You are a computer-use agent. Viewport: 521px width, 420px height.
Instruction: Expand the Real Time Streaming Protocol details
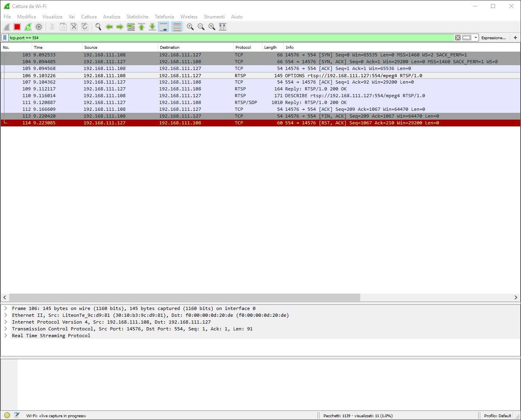point(5,336)
